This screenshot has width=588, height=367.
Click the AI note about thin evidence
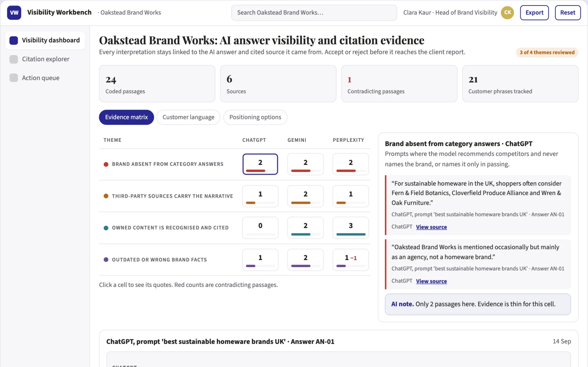pos(478,304)
